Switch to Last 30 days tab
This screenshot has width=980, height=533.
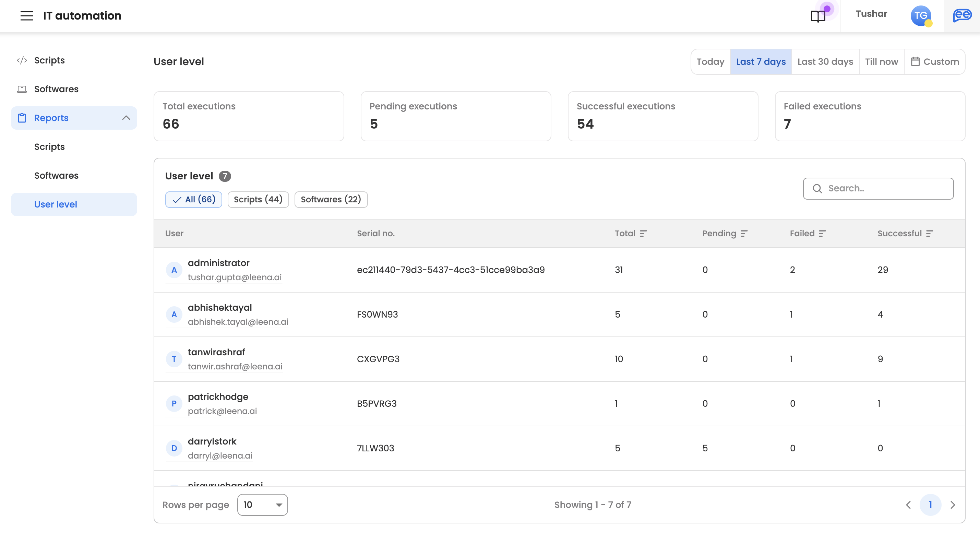pos(825,62)
